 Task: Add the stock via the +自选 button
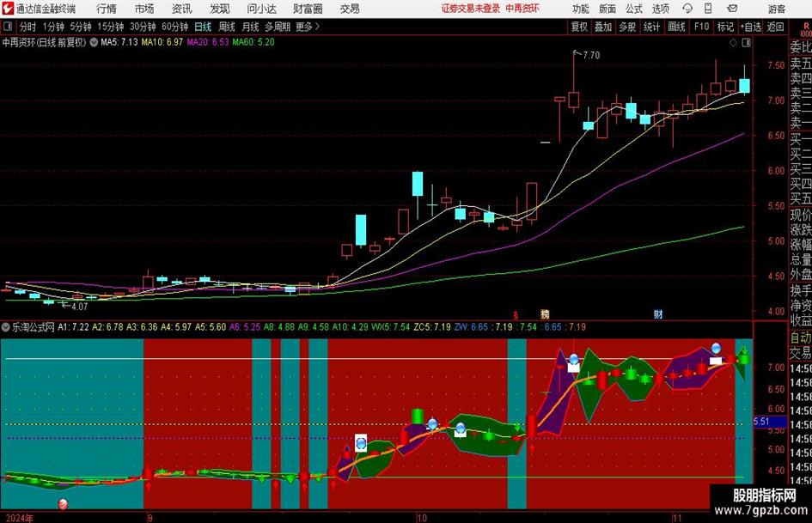point(751,27)
